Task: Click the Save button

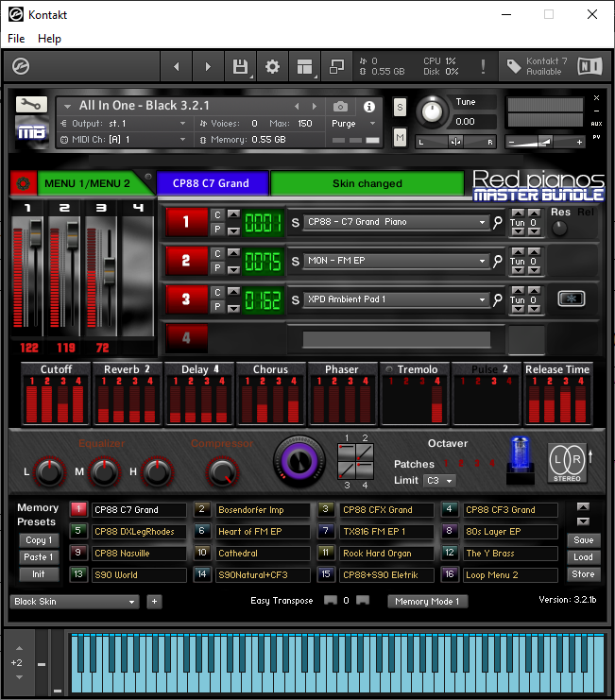Action: tap(583, 540)
